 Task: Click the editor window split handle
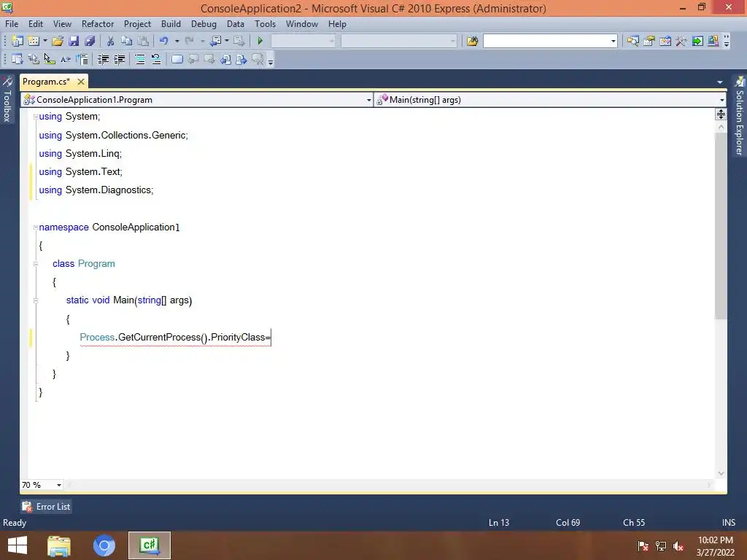[721, 114]
